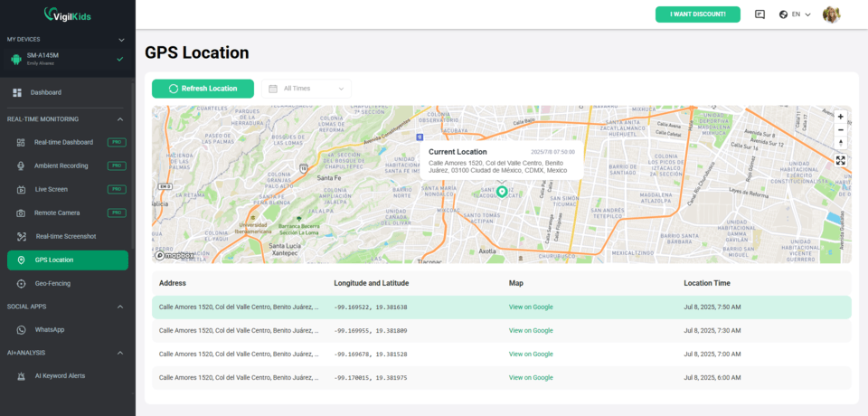This screenshot has height=416, width=868.
Task: Click the PRO badge beside Remote Camera
Action: coord(117,213)
